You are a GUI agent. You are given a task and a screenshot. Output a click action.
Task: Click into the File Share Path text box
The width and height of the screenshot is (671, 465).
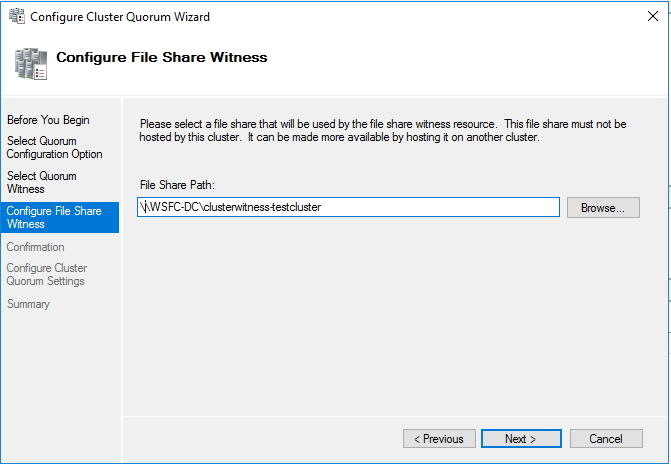(x=349, y=207)
